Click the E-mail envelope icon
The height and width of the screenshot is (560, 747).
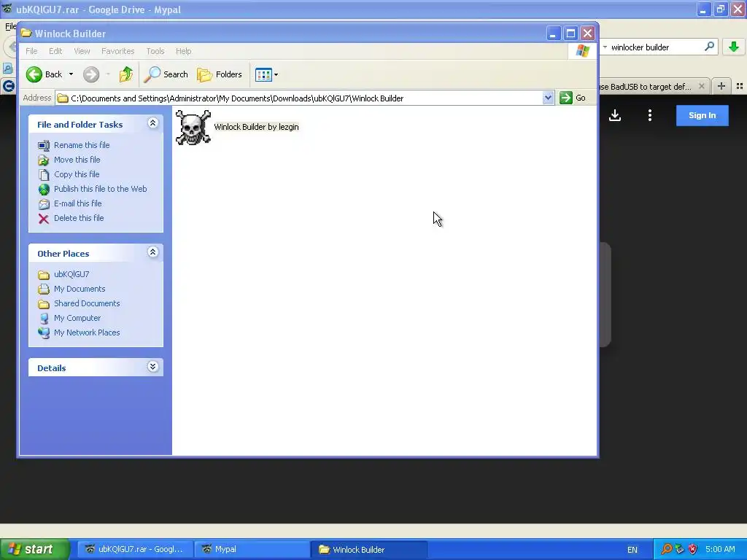(44, 204)
